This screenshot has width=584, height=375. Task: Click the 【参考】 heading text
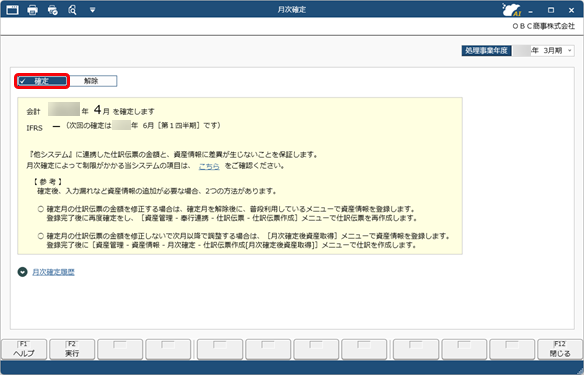coord(48,182)
